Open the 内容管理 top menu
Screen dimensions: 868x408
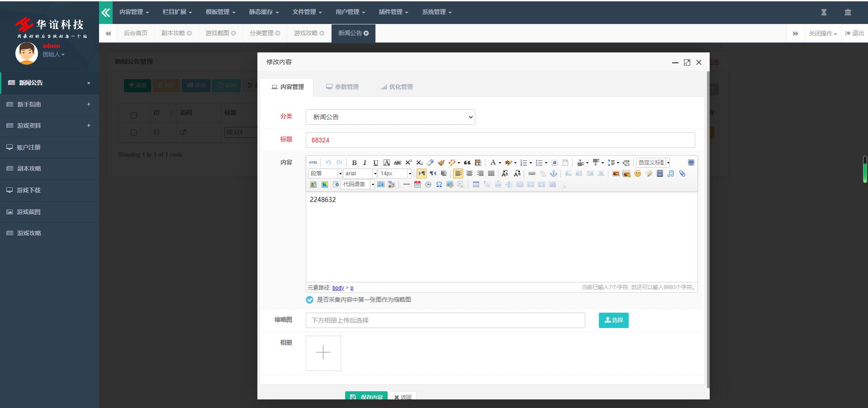point(134,12)
